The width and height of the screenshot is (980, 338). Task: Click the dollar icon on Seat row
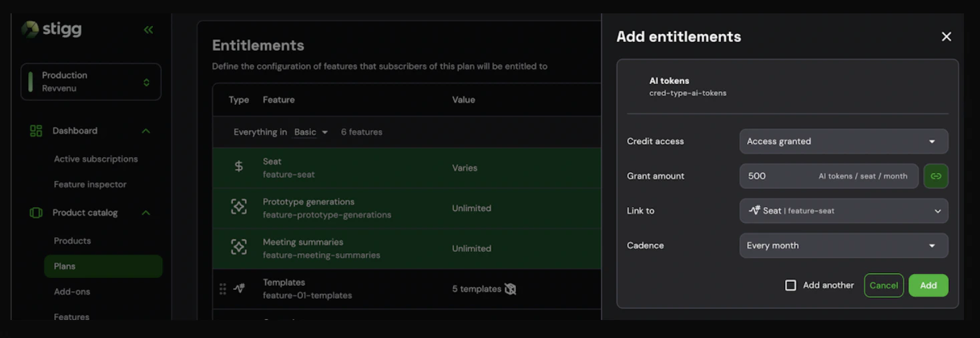pyautogui.click(x=239, y=167)
